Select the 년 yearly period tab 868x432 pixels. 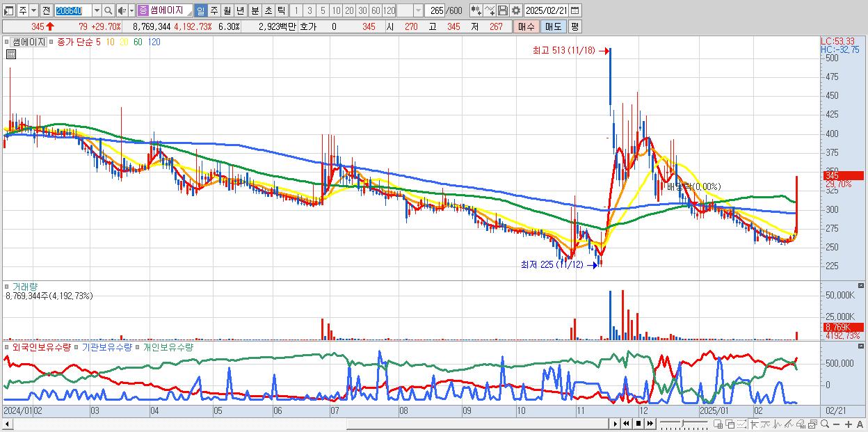point(240,10)
